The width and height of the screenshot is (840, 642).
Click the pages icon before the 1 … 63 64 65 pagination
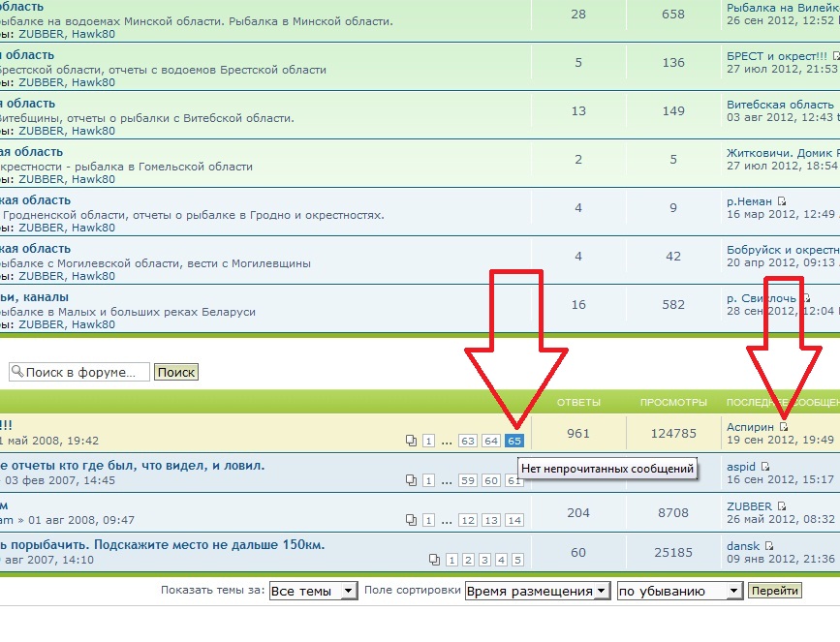point(412,441)
